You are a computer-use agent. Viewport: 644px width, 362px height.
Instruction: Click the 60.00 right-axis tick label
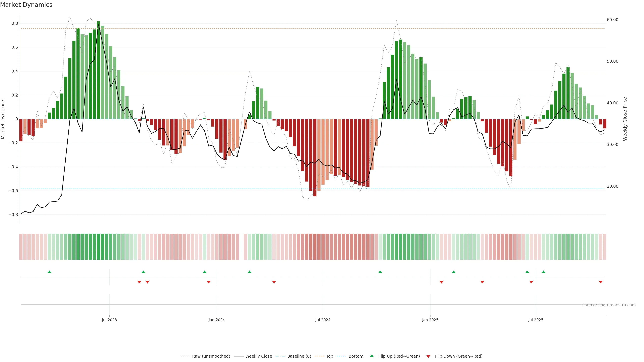coord(612,20)
